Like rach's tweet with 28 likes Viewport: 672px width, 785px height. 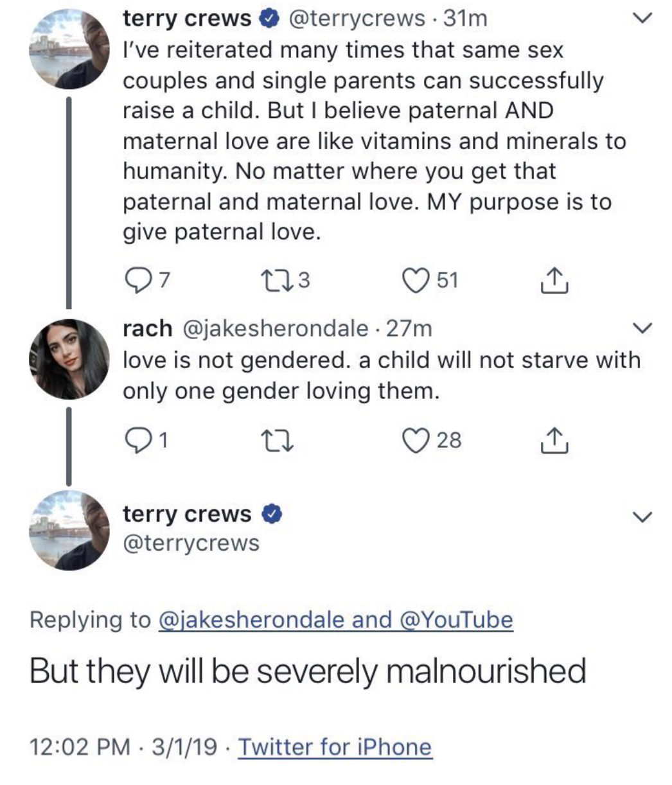(415, 440)
